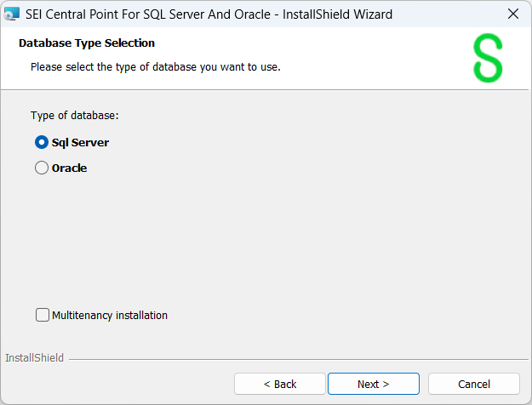532x405 pixels.
Task: Click the separator line beside InstallShield text
Action: [x=298, y=359]
